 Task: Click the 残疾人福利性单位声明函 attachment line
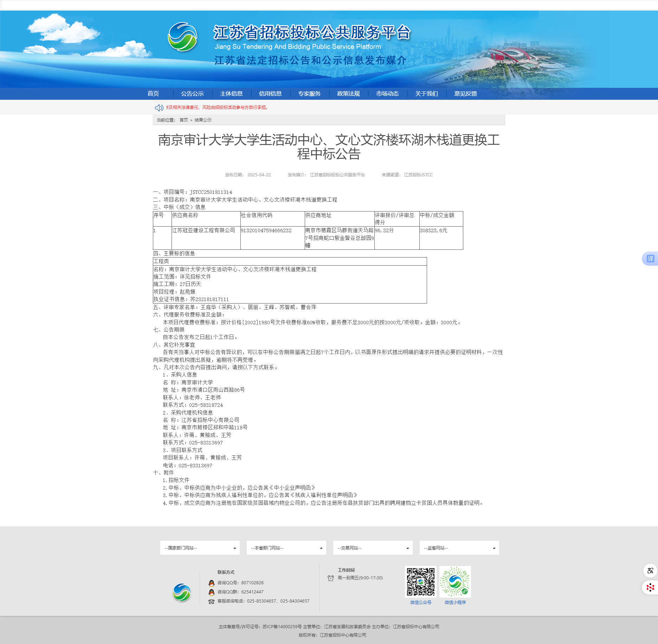[260, 495]
